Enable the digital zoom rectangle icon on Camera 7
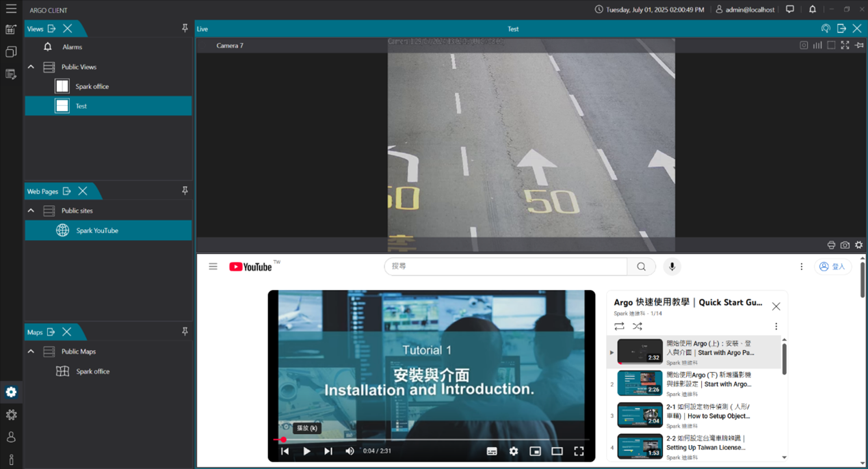Viewport: 868px width, 469px height. (x=831, y=45)
